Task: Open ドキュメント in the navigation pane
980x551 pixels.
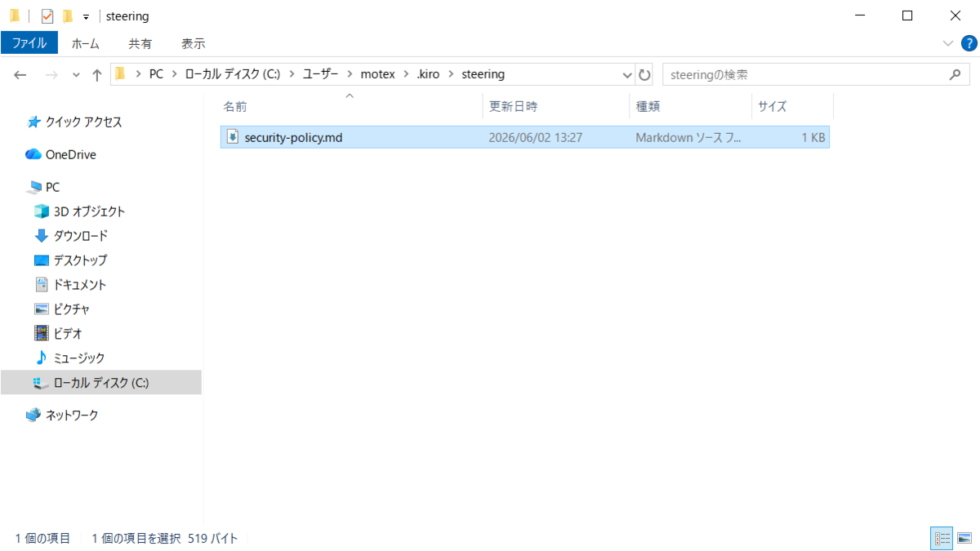Action: (x=79, y=285)
